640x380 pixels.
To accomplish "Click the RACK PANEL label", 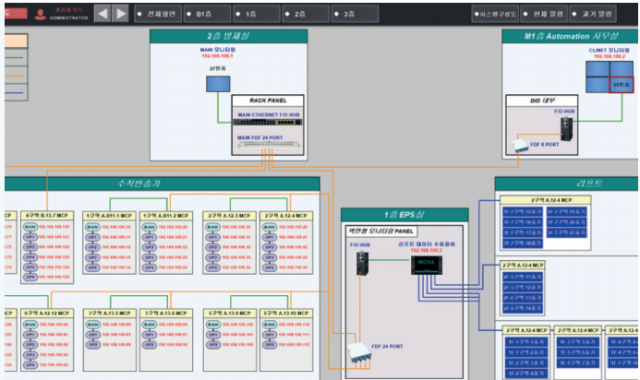I will [x=268, y=100].
